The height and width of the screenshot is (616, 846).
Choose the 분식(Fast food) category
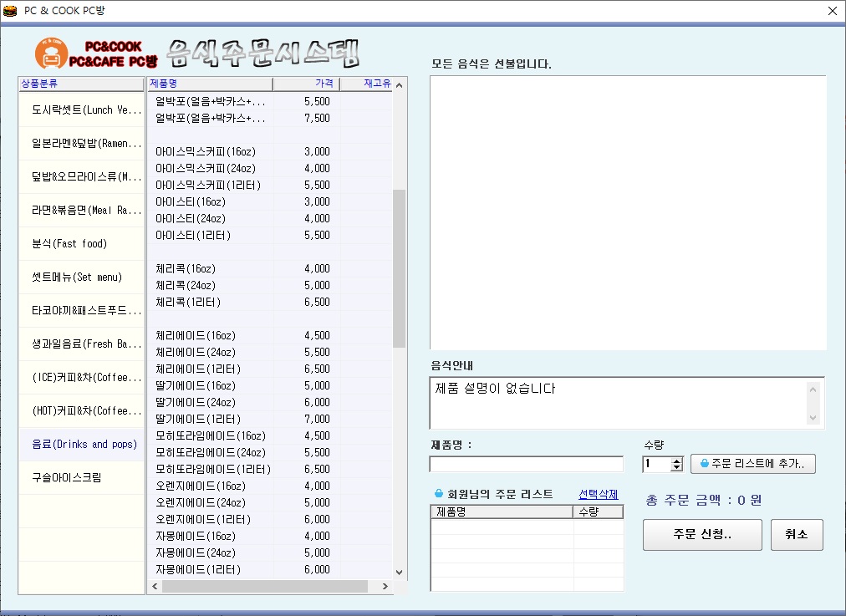click(x=82, y=244)
